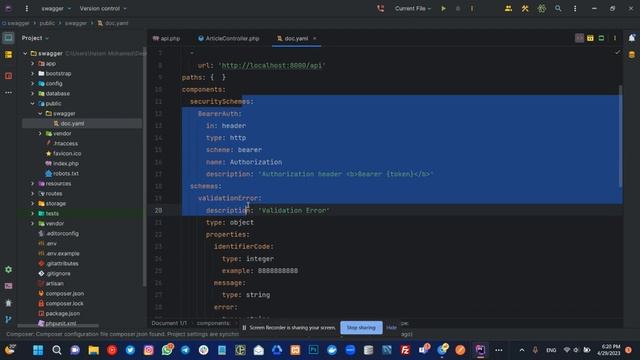Screen dimensions: 640x360
Task: Open the Project view selector dropdown
Action: point(35,38)
